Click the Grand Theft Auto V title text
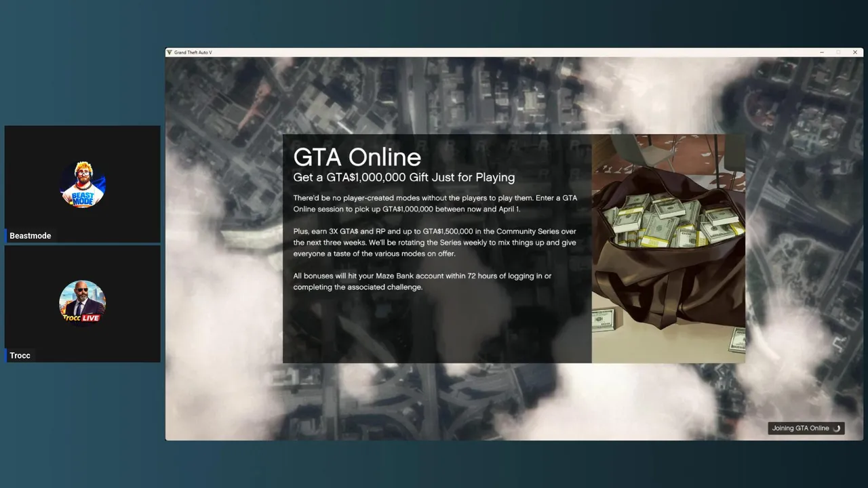Screen dimensions: 868x488 (193, 52)
